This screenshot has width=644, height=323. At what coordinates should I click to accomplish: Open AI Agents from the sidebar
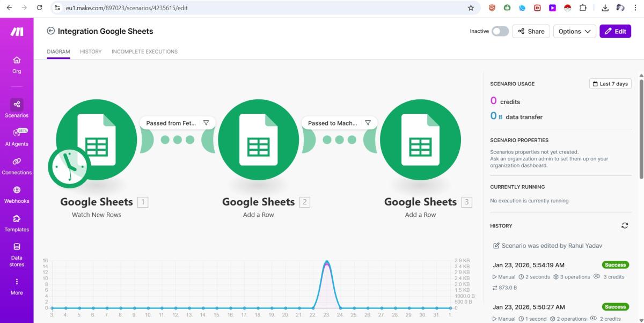(x=17, y=137)
